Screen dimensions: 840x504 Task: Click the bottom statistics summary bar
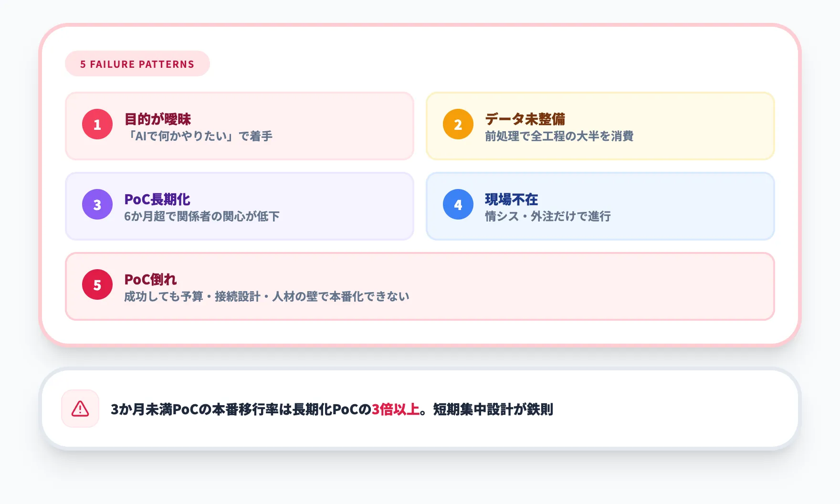click(x=420, y=408)
